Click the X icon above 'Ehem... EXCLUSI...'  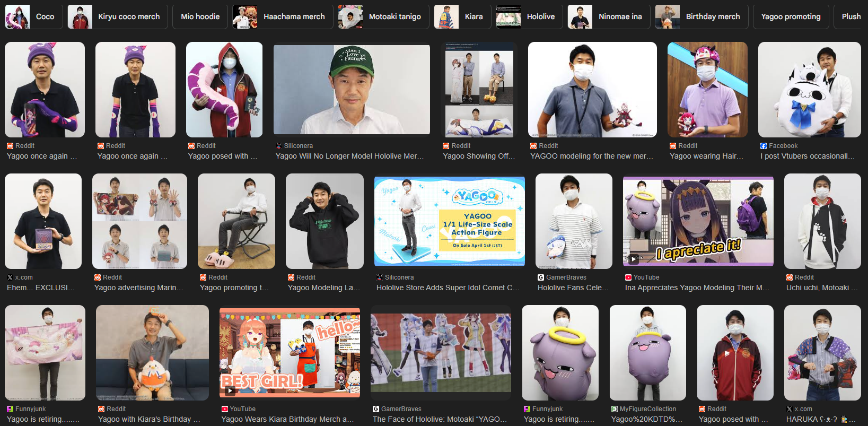pos(10,277)
